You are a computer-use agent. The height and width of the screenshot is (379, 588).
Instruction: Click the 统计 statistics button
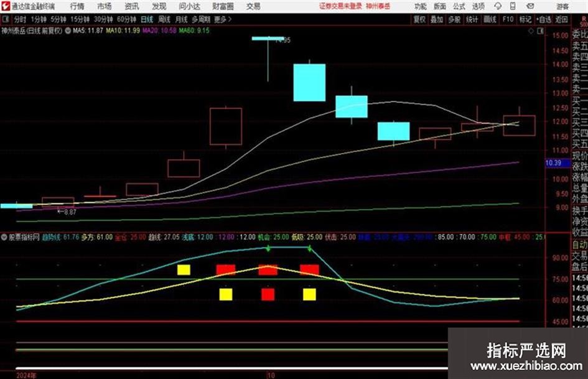click(472, 19)
